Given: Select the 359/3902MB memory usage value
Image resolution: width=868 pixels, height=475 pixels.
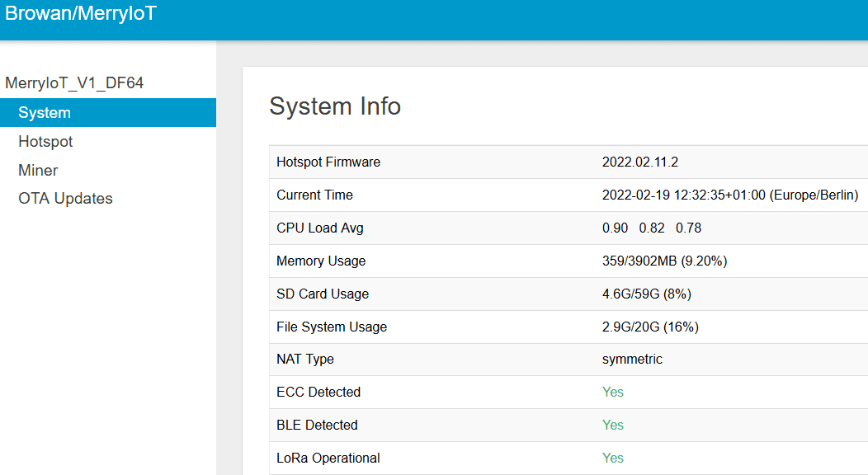Looking at the screenshot, I should [664, 261].
